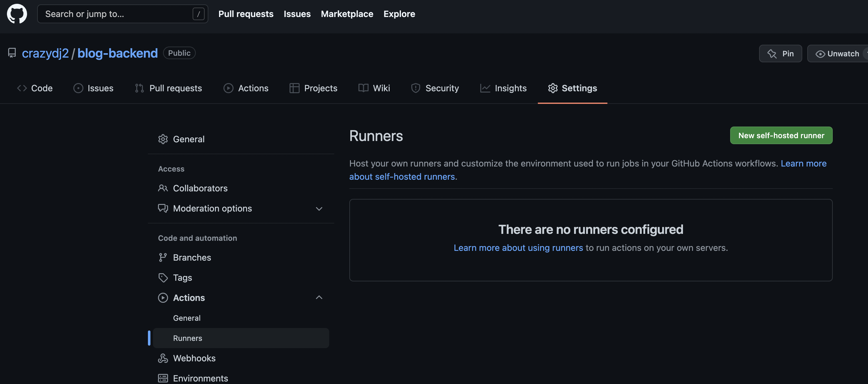Open the Wiki tab

click(x=374, y=88)
